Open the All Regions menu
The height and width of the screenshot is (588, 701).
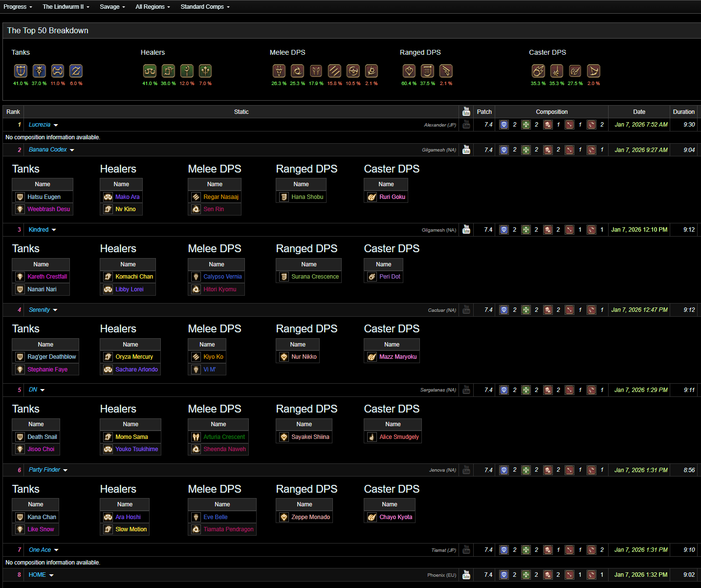click(153, 7)
